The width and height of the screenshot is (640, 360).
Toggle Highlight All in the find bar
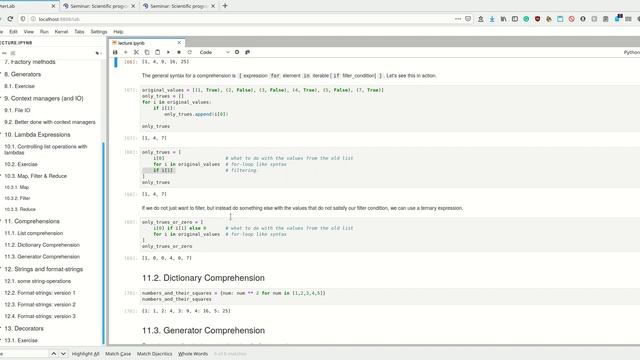point(85,354)
